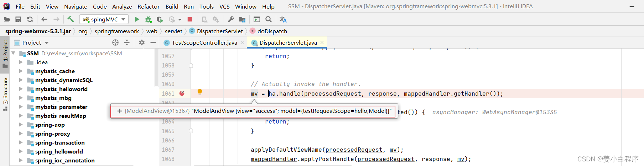
Task: Select the spring_ioc_annotation module
Action: pos(64,161)
